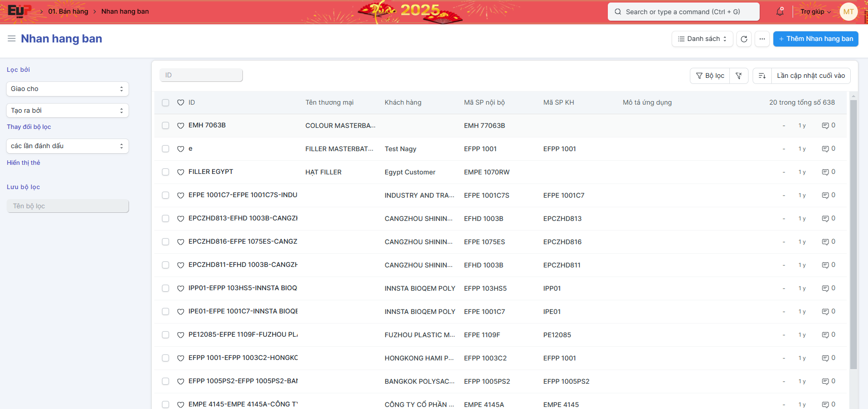
Task: Refresh the Nhan hang ban list
Action: click(743, 39)
